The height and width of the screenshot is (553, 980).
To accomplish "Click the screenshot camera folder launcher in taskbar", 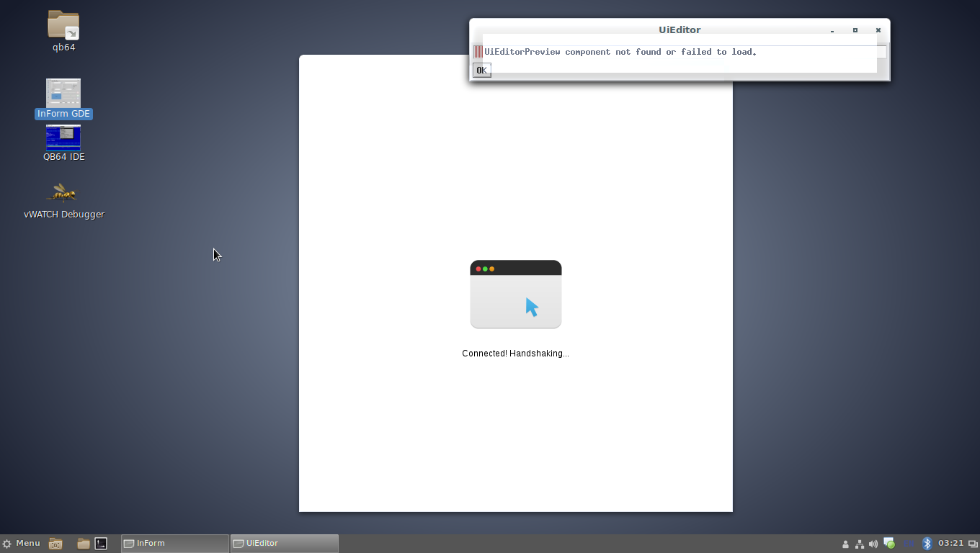I will (55, 544).
